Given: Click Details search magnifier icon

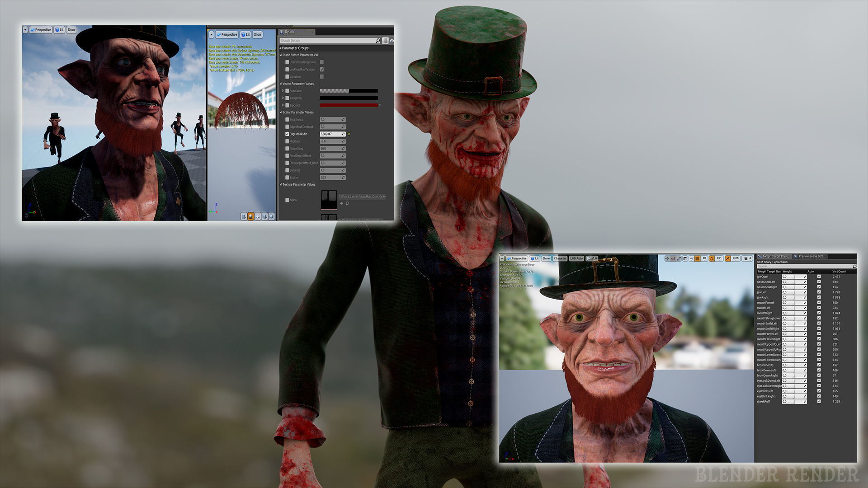Looking at the screenshot, I should pos(378,41).
